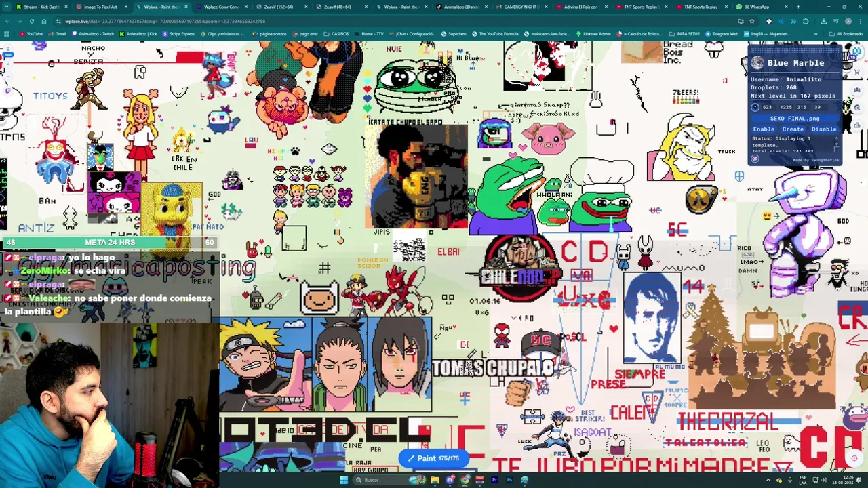Switch to 2x.avif (152×64) tab
This screenshot has width=868, height=488.
click(281, 7)
